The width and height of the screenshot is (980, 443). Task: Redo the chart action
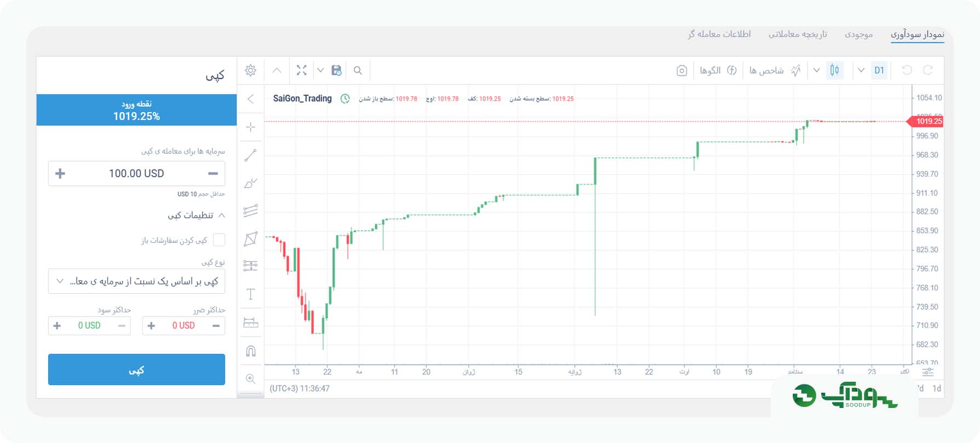(928, 70)
